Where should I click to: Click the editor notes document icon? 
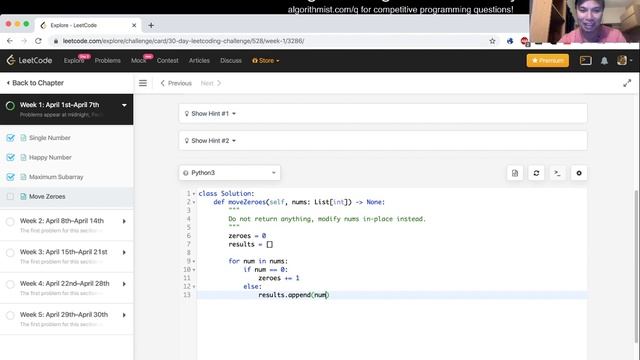coord(515,173)
